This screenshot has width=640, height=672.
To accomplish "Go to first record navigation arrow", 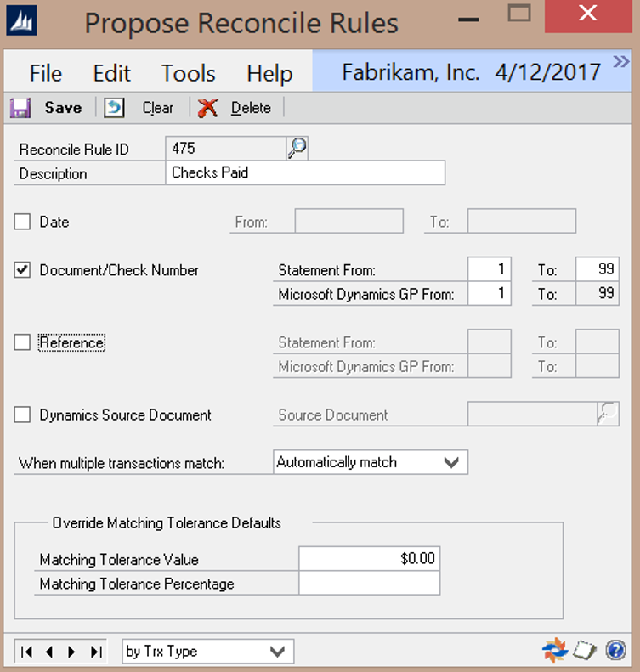I will click(27, 652).
